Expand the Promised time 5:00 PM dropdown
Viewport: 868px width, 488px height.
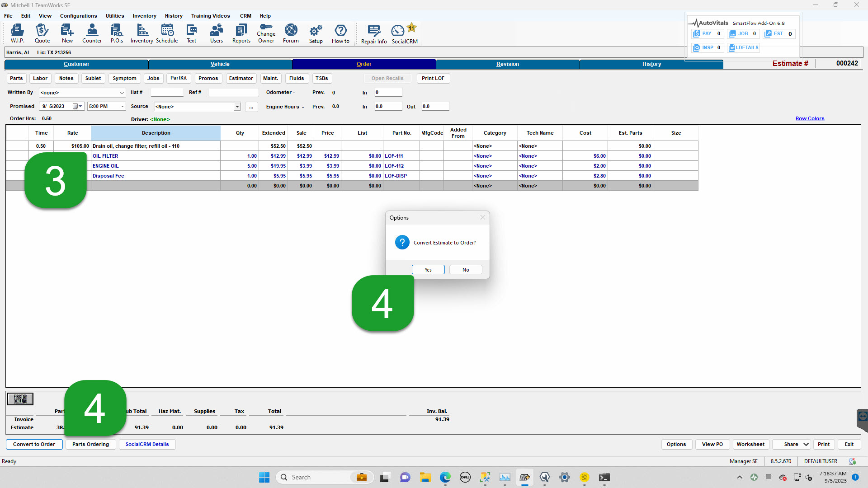pyautogui.click(x=123, y=107)
